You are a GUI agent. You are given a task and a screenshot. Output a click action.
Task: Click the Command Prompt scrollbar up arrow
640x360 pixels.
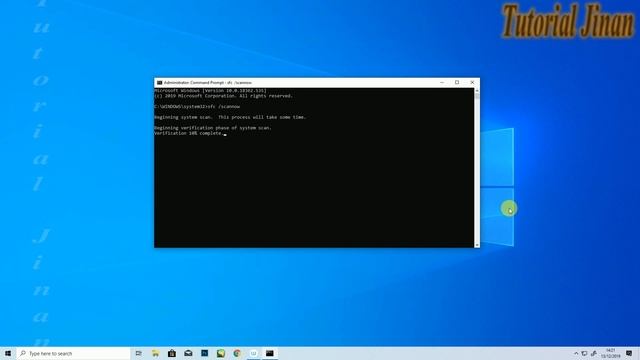click(477, 91)
